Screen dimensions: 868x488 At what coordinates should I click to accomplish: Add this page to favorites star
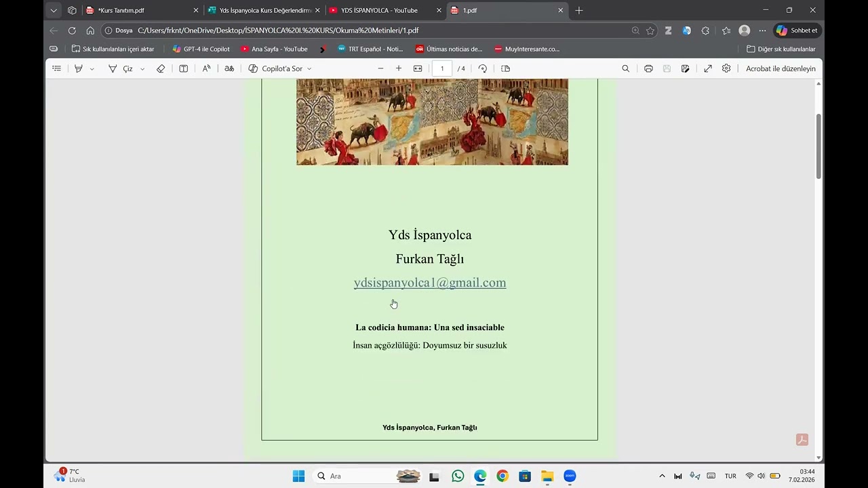[x=650, y=30]
